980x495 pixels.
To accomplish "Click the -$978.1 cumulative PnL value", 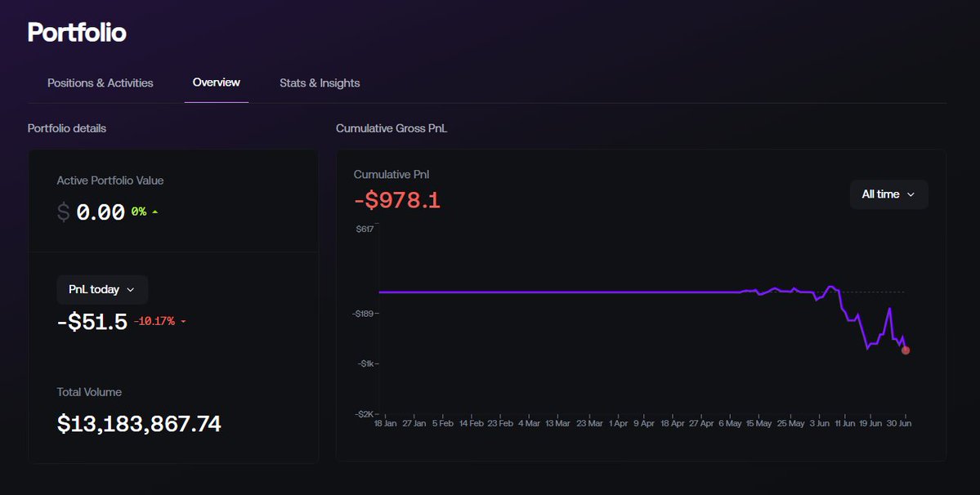I will [397, 200].
